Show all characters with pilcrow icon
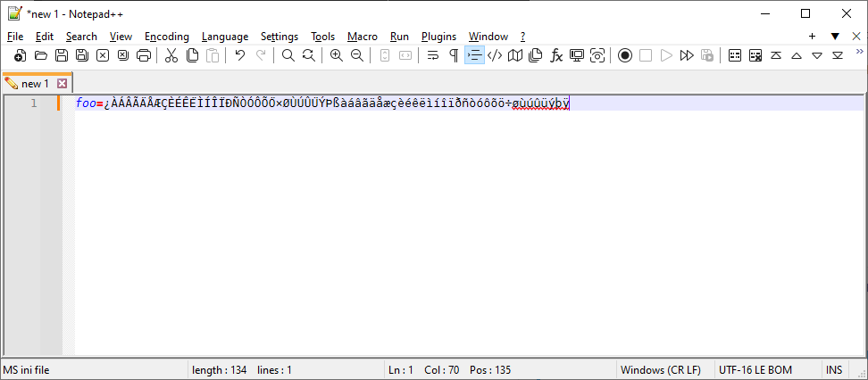Image resolution: width=868 pixels, height=380 pixels. click(x=454, y=55)
